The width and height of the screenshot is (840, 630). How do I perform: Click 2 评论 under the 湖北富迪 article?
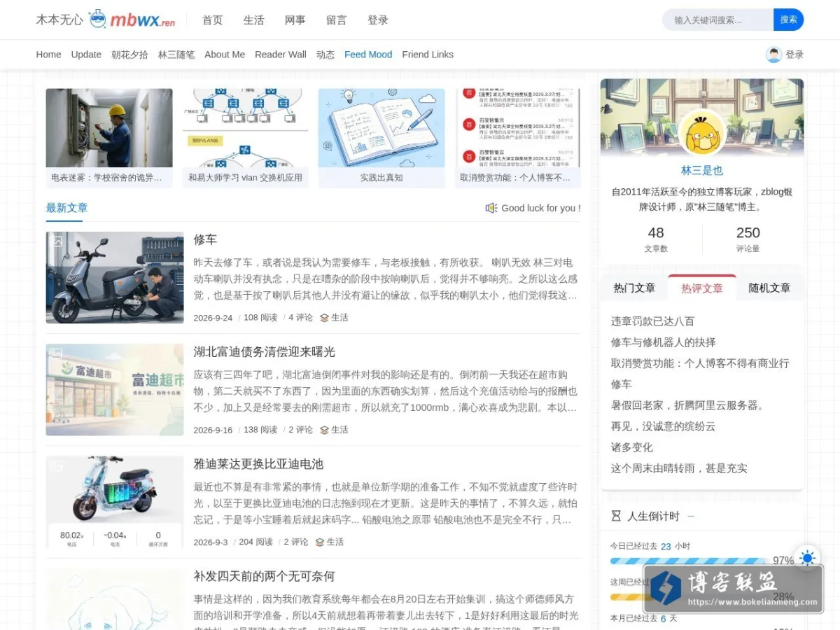click(301, 430)
